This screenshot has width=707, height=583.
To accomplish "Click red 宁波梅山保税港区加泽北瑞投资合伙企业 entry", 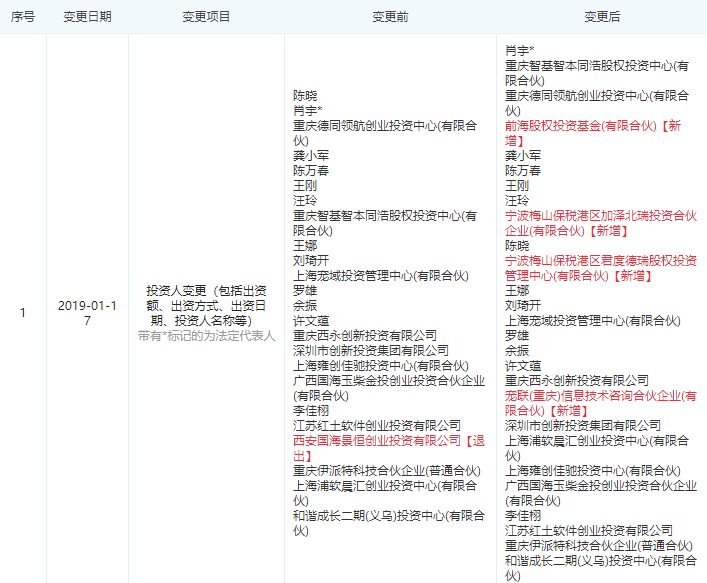I will coord(601,223).
